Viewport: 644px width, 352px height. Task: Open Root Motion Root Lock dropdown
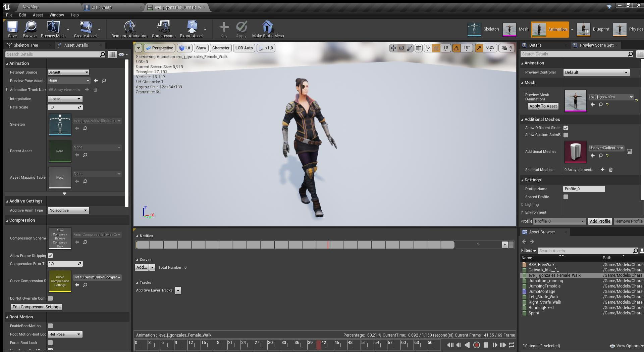[65, 334]
